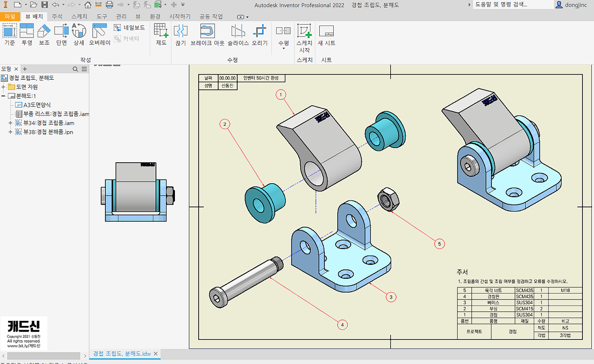Viewport: 594px width, 364px height.
Task: Add a new browser panel with plus button
Action: [25, 69]
